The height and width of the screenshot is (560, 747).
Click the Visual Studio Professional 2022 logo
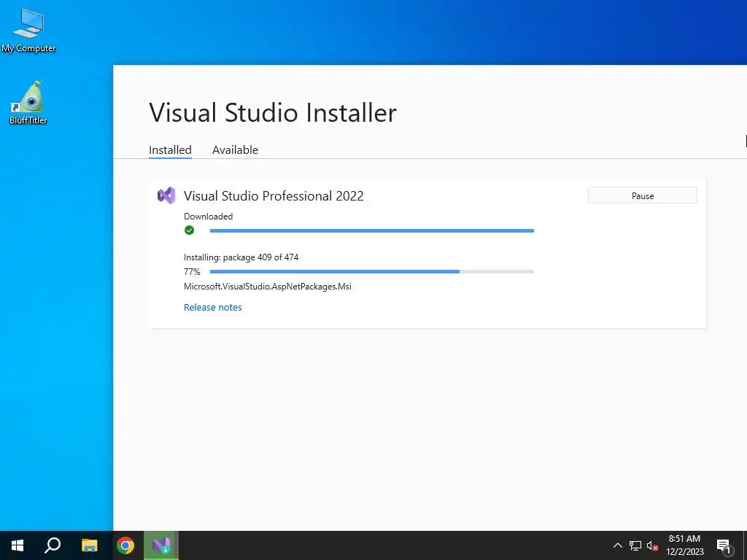[x=166, y=195]
